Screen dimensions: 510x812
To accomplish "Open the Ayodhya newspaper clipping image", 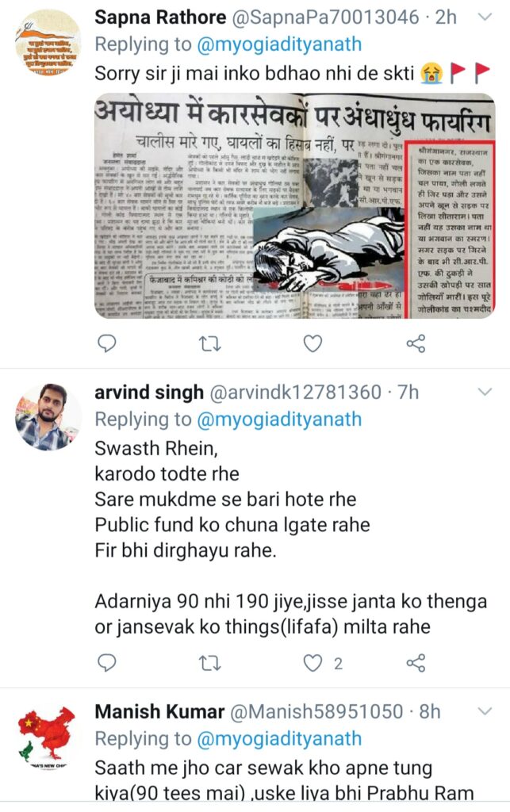I will pyautogui.click(x=294, y=205).
